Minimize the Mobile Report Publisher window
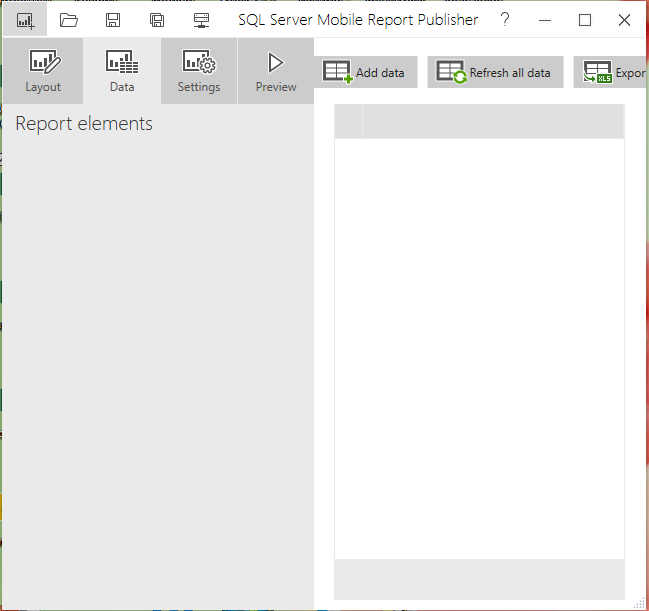The height and width of the screenshot is (611, 649). pyautogui.click(x=545, y=20)
